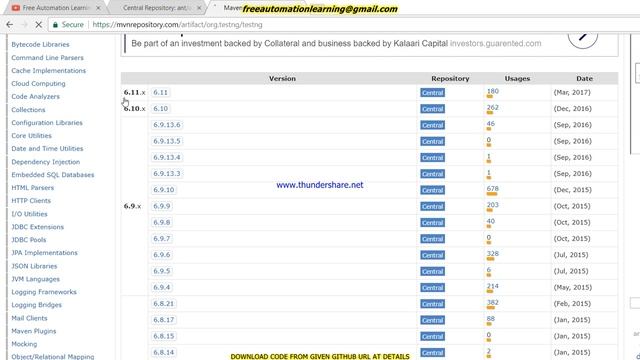The image size is (640, 360).
Task: Close the Central Repository tab
Action: pos(199,8)
